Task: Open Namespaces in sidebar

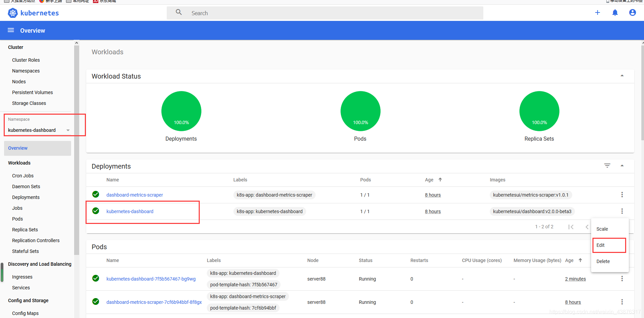Action: [x=26, y=71]
